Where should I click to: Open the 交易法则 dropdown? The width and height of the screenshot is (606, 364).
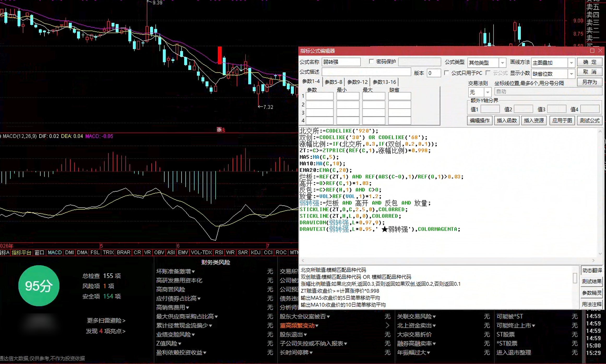point(488,92)
